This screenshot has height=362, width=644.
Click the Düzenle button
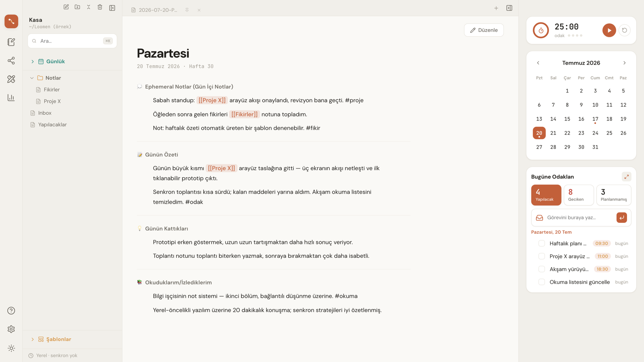tap(484, 30)
